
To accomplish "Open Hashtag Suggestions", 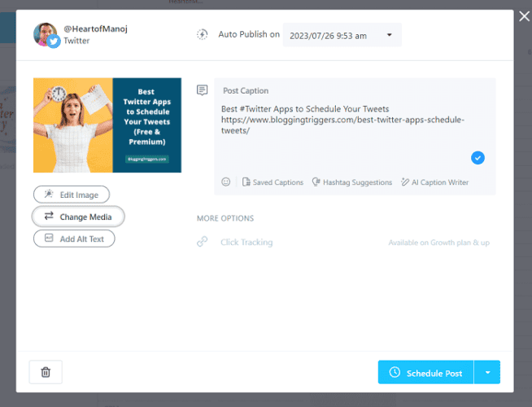I will (x=352, y=182).
